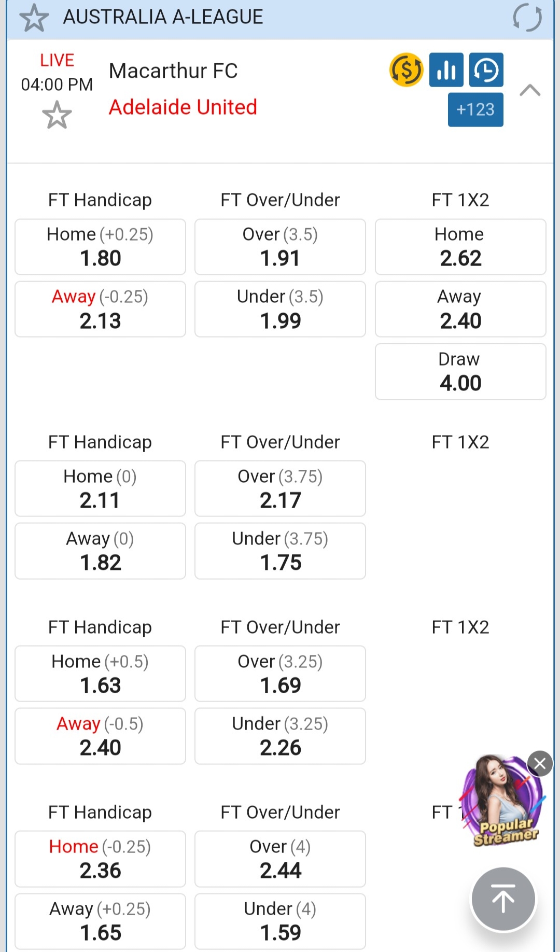Open the yellow dollar cash-out icon

[406, 70]
